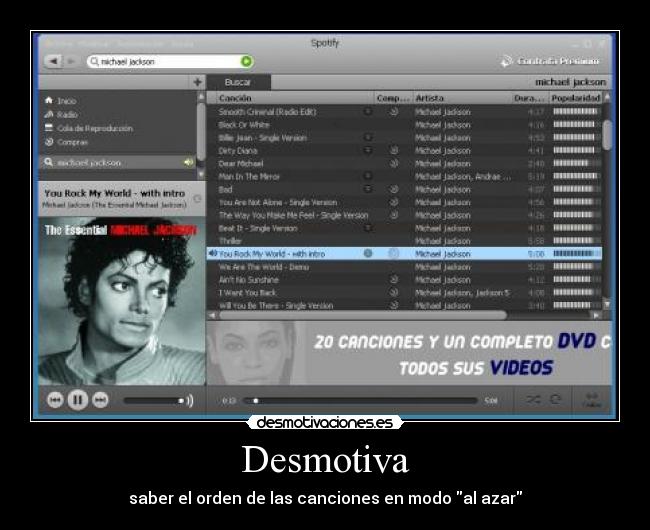Image resolution: width=650 pixels, height=530 pixels.
Task: Click speaker icon on playing track row
Action: point(213,253)
